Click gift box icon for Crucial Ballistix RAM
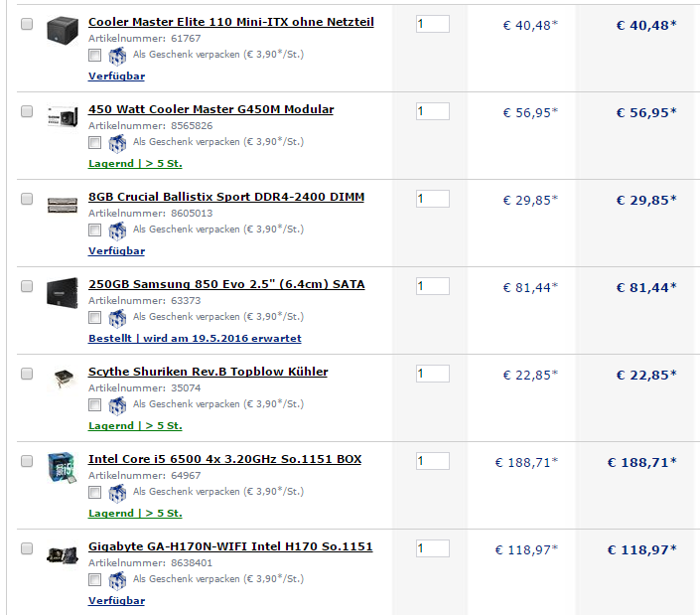 pos(117,231)
